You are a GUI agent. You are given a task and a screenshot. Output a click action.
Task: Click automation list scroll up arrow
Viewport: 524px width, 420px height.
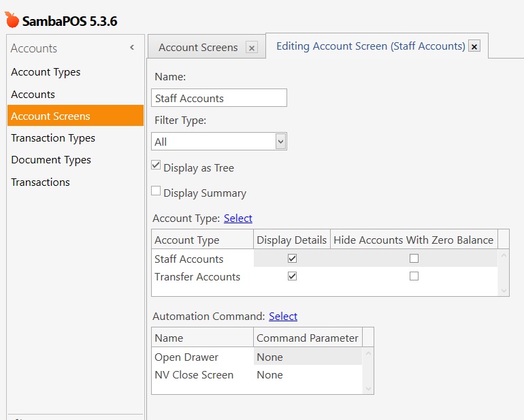(368, 353)
